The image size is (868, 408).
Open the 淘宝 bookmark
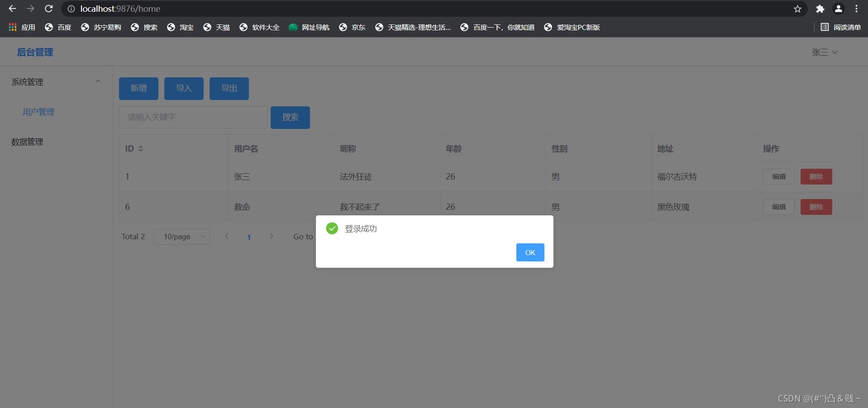[180, 28]
